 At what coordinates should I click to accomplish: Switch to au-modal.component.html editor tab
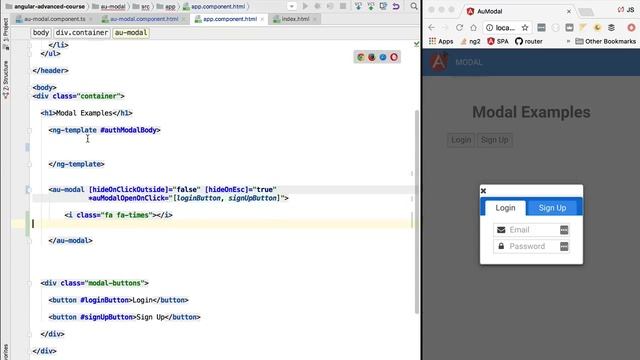point(144,19)
